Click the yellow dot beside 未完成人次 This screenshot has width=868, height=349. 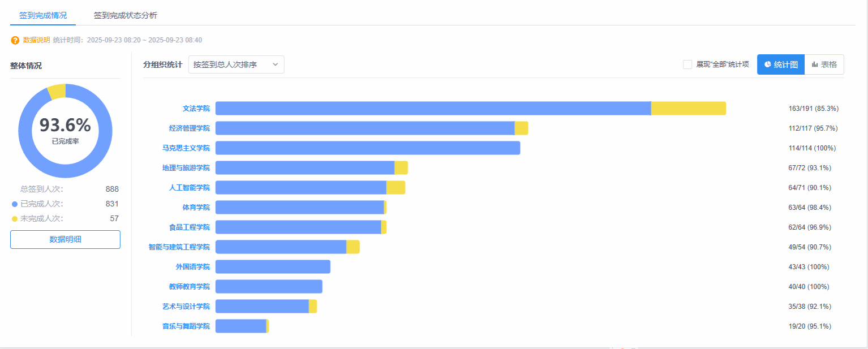[15, 219]
